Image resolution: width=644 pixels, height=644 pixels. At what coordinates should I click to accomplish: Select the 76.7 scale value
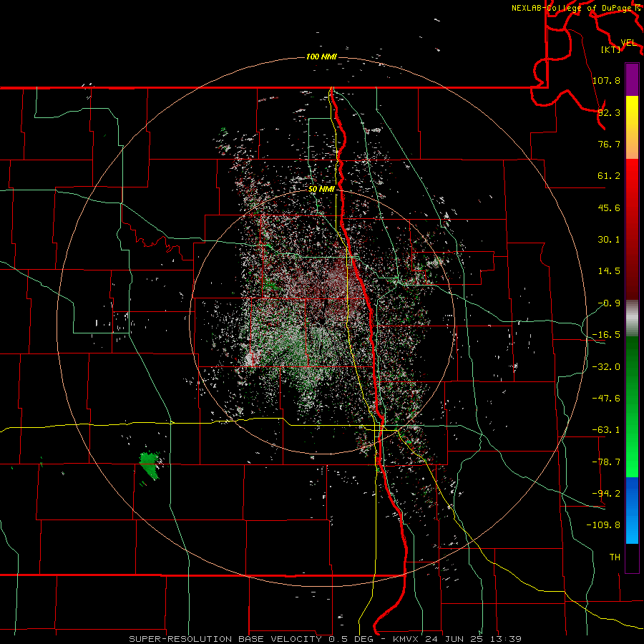pos(609,144)
